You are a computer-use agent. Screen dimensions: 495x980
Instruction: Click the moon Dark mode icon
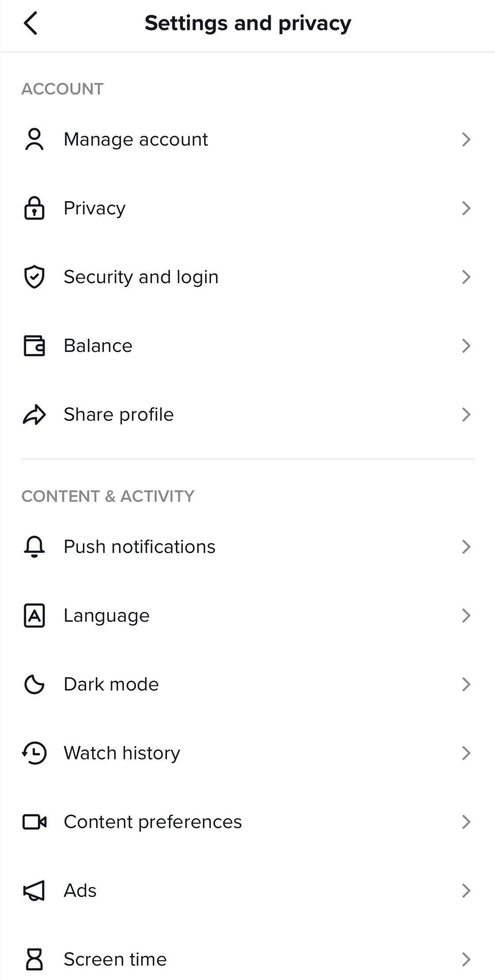point(34,684)
